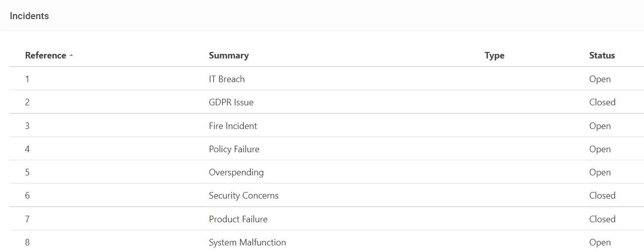Select the Product Failure incident

point(238,219)
